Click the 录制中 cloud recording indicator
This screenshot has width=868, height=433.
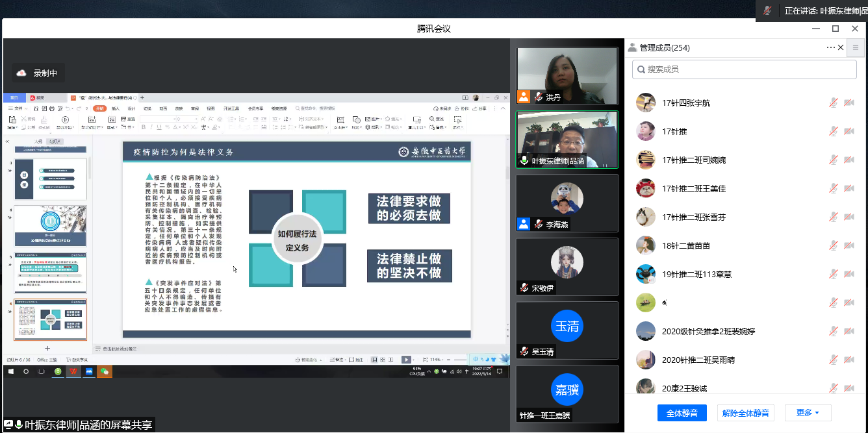coord(38,73)
